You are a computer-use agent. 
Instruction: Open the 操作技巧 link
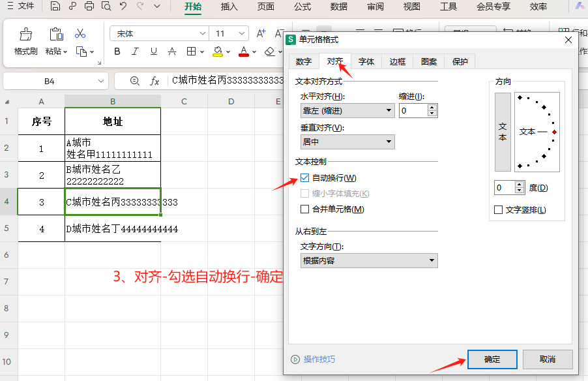click(x=319, y=359)
